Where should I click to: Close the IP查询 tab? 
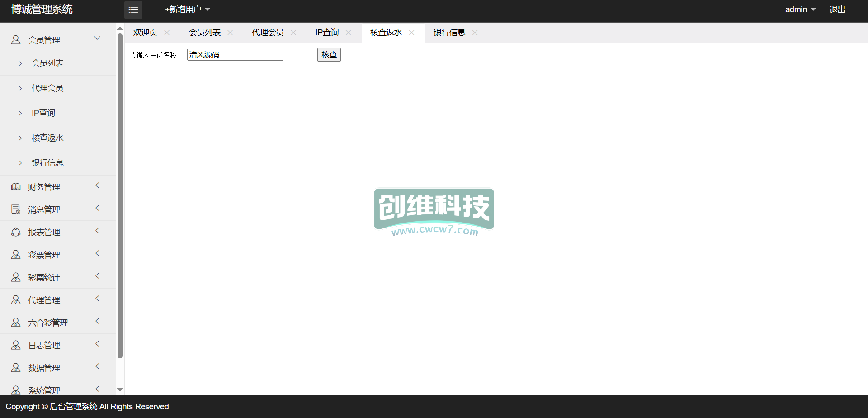tap(348, 33)
